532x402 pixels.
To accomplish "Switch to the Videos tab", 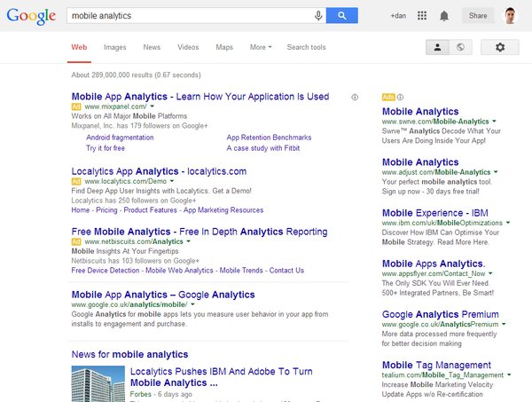I will [x=188, y=47].
